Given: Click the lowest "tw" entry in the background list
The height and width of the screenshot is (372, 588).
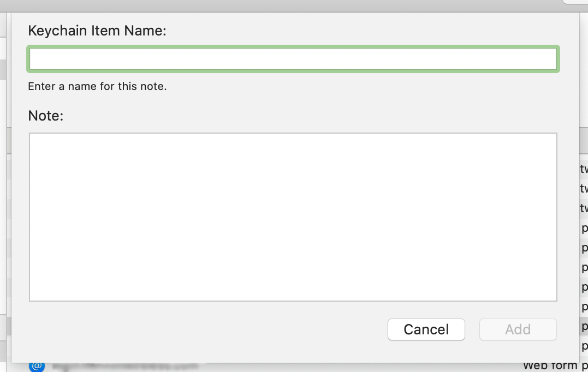Looking at the screenshot, I should (x=583, y=208).
